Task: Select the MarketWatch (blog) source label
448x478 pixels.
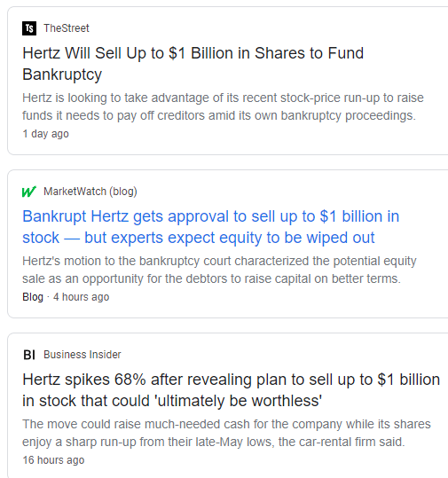Action: [x=90, y=192]
